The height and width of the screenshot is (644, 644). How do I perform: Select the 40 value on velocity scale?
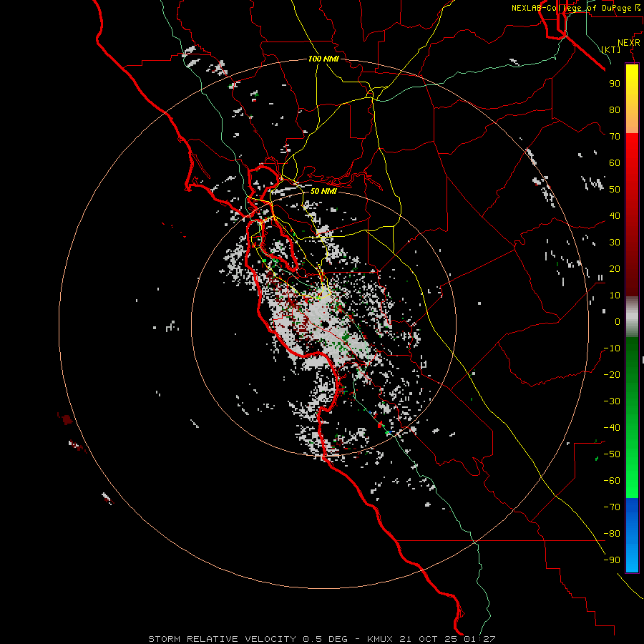tap(615, 215)
